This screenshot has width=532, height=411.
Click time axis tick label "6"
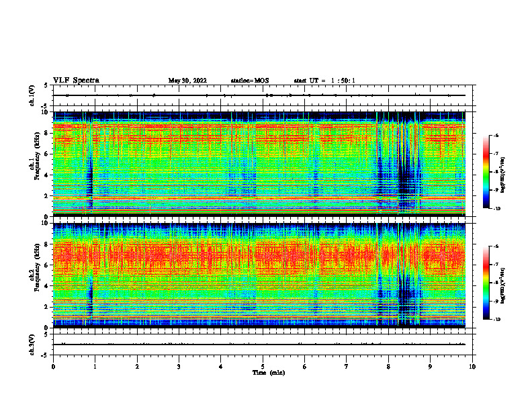click(305, 367)
